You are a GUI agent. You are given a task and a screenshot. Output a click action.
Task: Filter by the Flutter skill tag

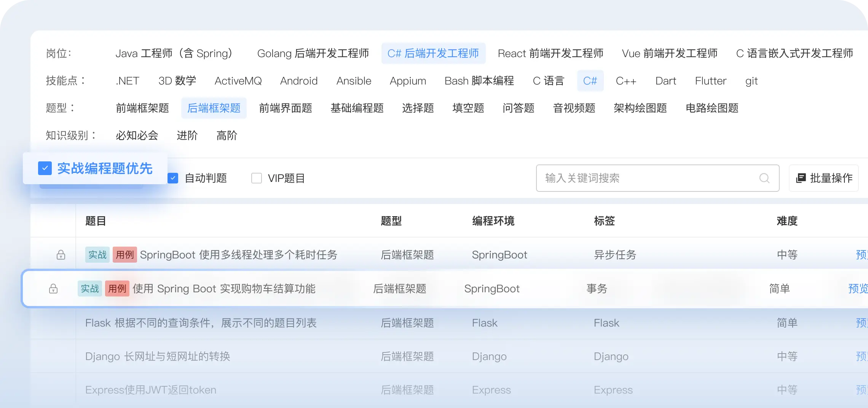pos(710,81)
